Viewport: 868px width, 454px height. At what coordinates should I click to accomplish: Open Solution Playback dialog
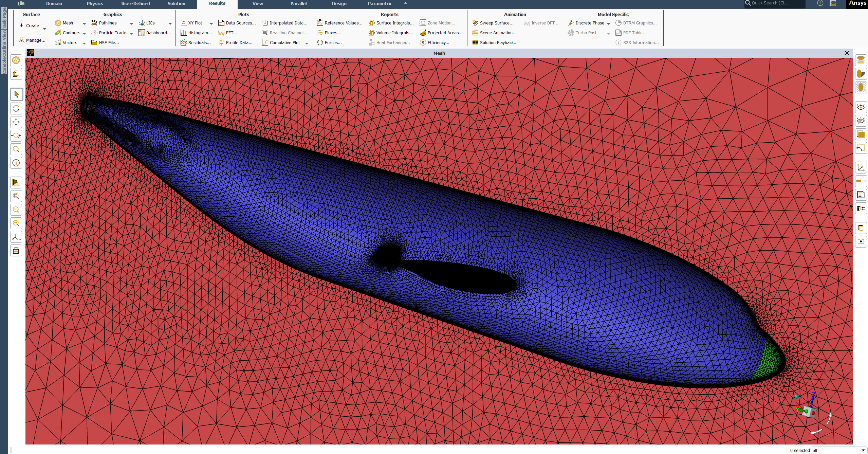point(495,43)
